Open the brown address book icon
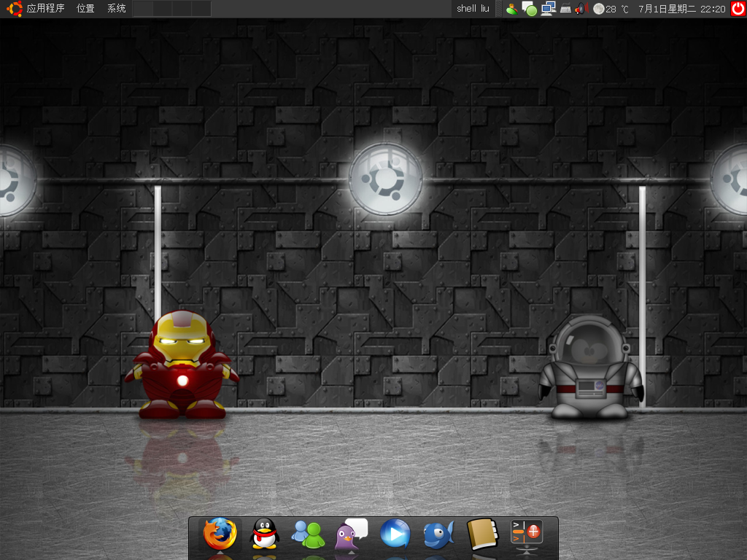 point(483,534)
